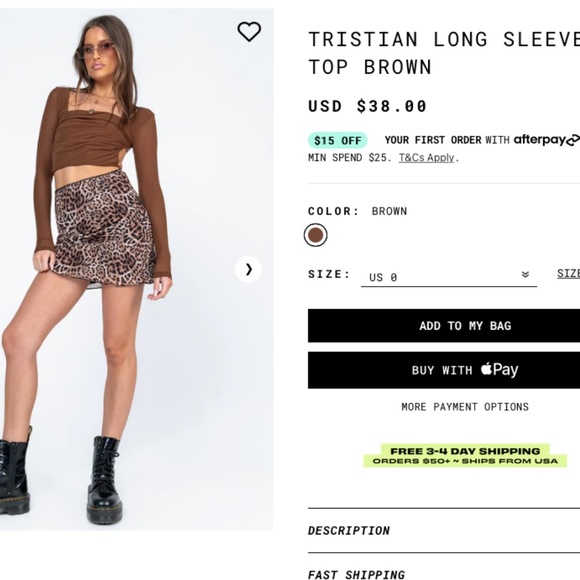Click the double chevron in size selector
The width and height of the screenshot is (580, 580).
coord(525,274)
